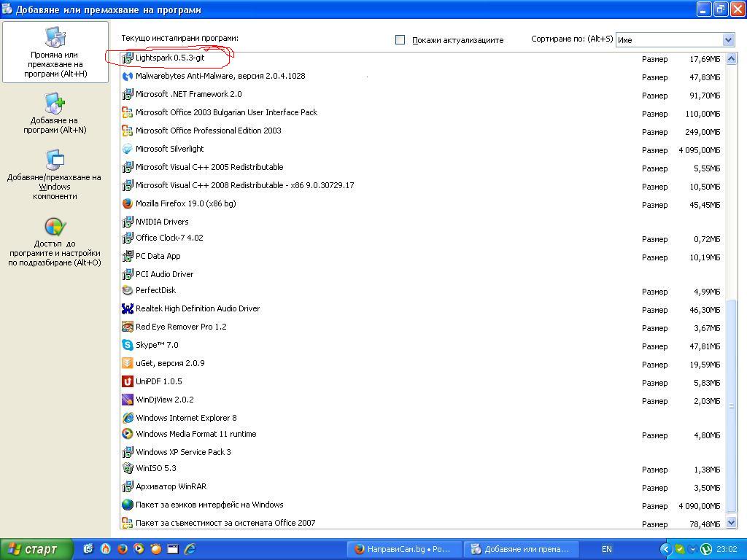Click the Windows Media Format 11 icon
The image size is (747, 560).
(x=127, y=434)
